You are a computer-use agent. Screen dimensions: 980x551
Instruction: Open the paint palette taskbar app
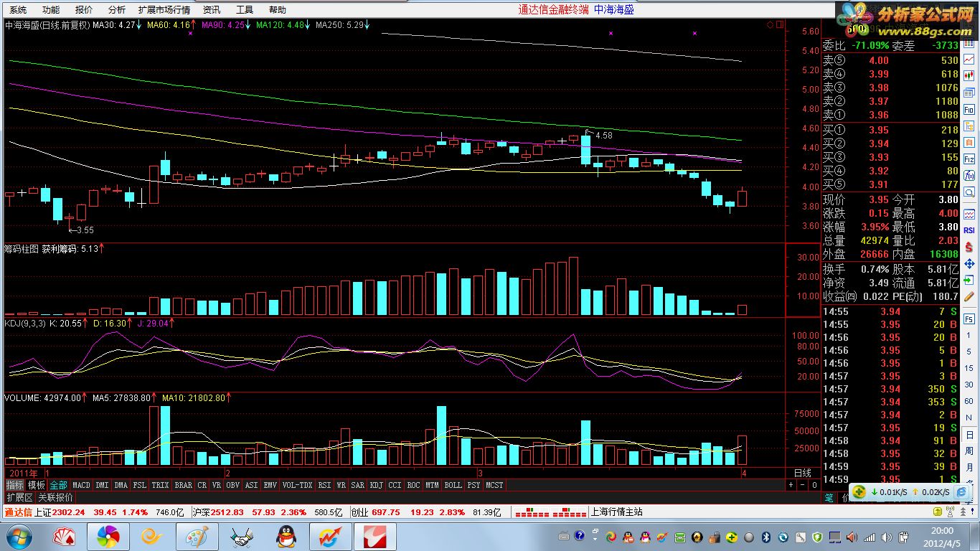pos(197,536)
